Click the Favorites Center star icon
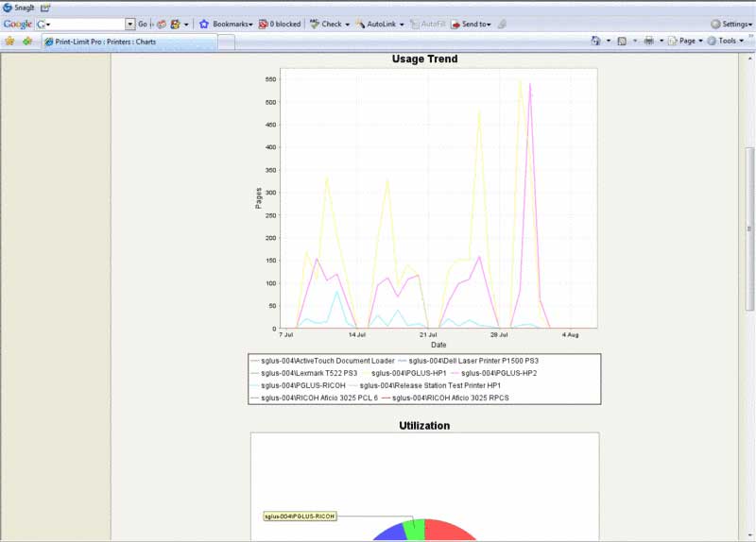This screenshot has height=542, width=756. click(9, 42)
